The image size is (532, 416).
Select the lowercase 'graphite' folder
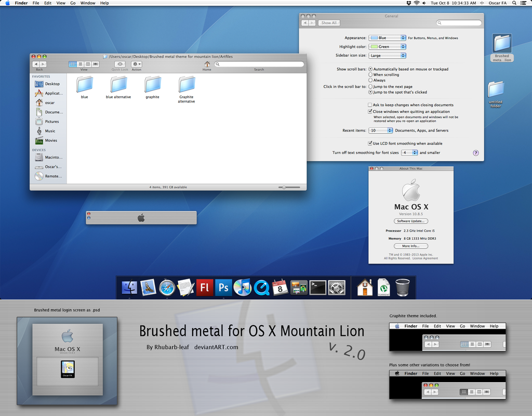[152, 87]
